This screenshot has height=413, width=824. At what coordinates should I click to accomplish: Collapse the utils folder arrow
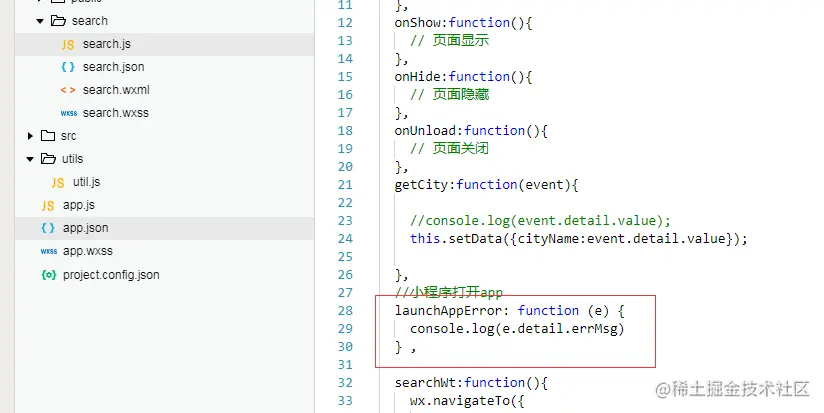coord(30,159)
